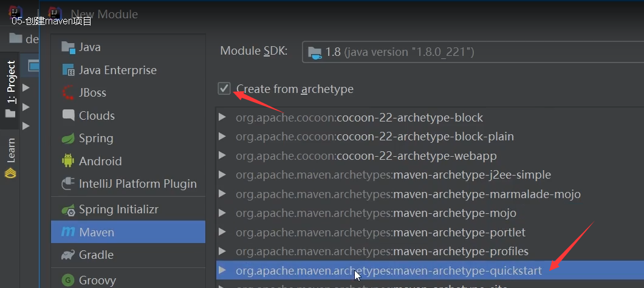Select maven-archetype-marmalade-mojo archetype text
Screen dimensions: 644x288
[408, 194]
